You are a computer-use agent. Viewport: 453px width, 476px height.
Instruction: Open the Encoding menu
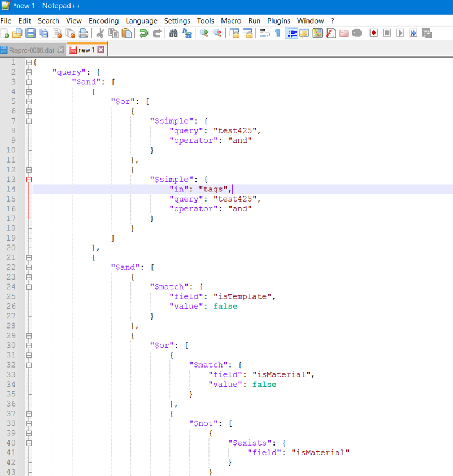coord(104,21)
